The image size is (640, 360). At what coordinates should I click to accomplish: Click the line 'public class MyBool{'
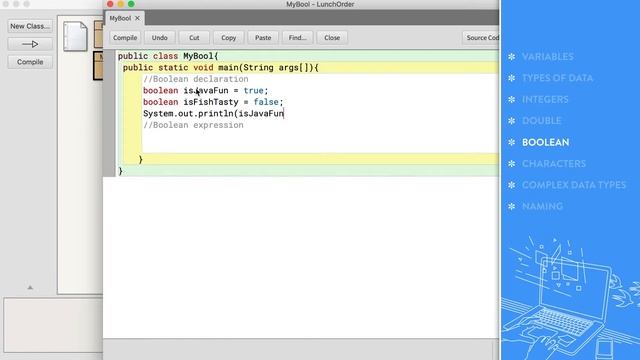(x=168, y=56)
